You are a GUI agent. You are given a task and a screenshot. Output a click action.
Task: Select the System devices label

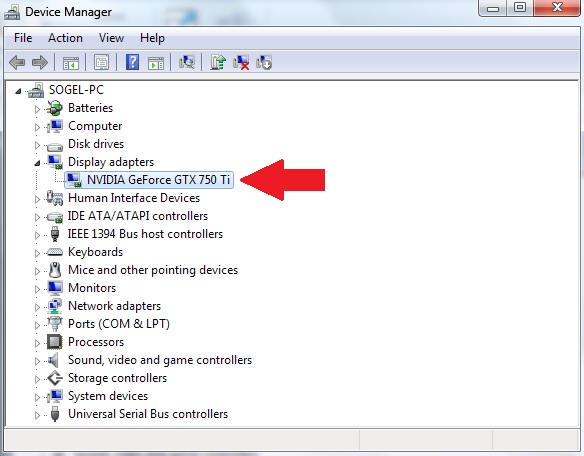click(108, 396)
